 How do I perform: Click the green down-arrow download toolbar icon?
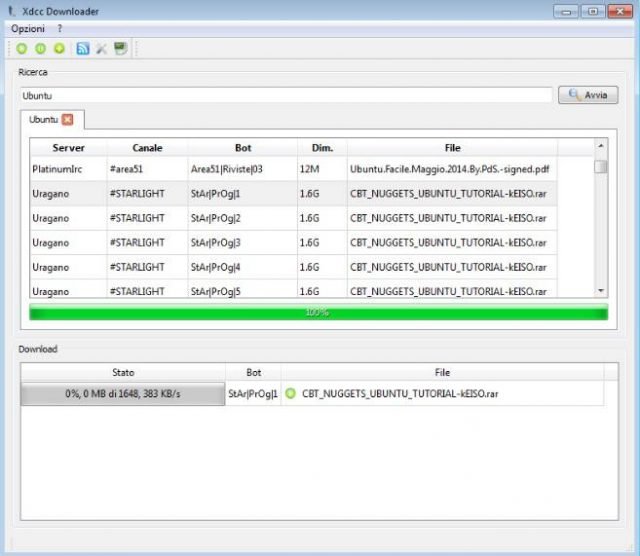point(59,49)
